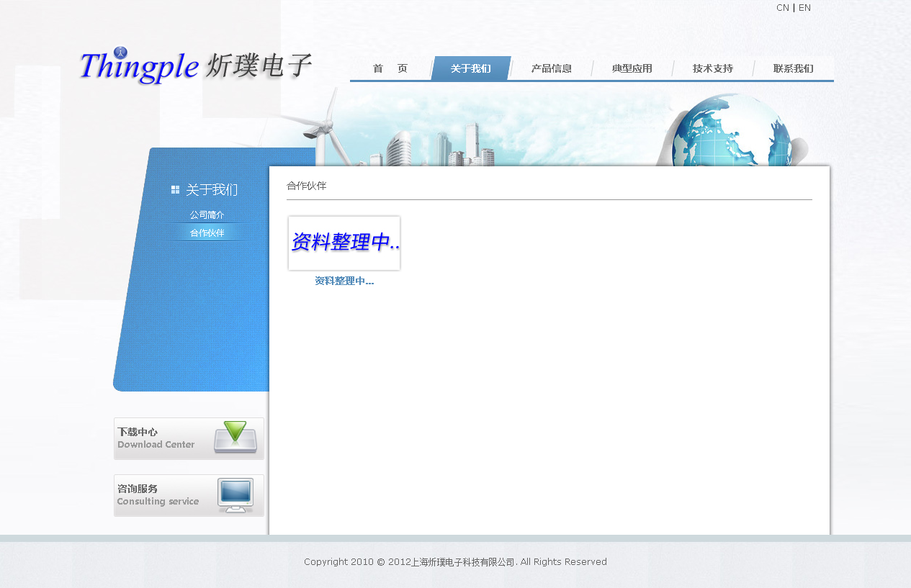Select the 关于我们 navigation tab
911x588 pixels.
click(470, 69)
